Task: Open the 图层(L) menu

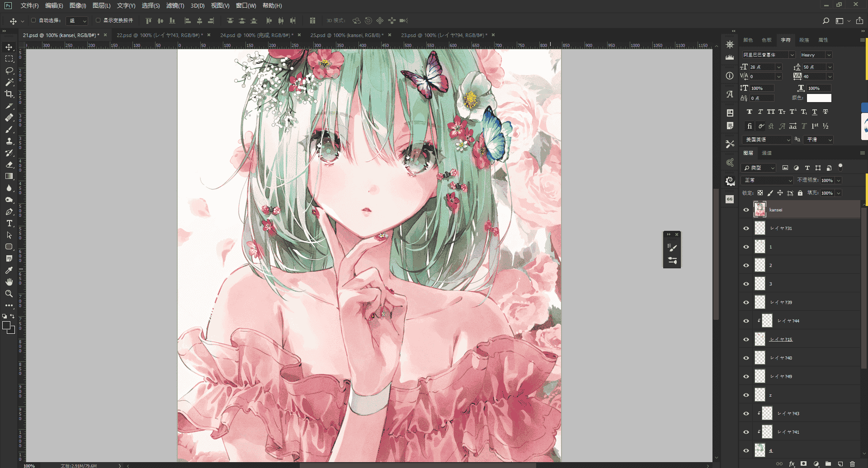Action: pos(101,5)
